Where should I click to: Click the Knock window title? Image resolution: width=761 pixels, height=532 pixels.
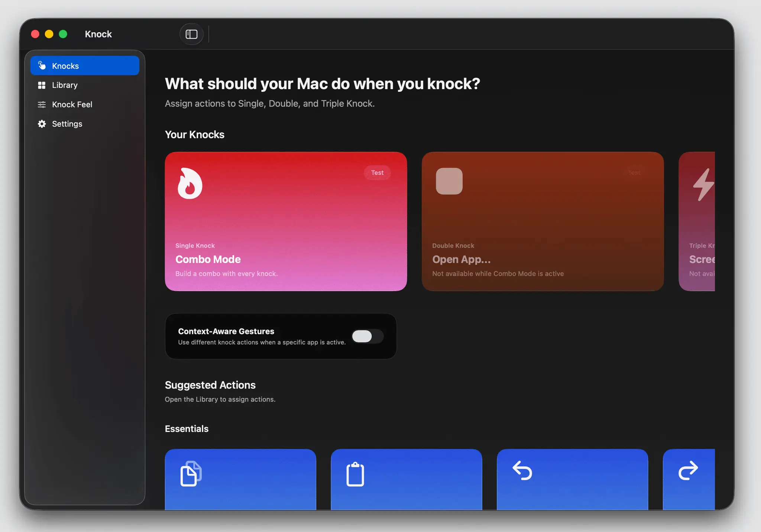98,34
